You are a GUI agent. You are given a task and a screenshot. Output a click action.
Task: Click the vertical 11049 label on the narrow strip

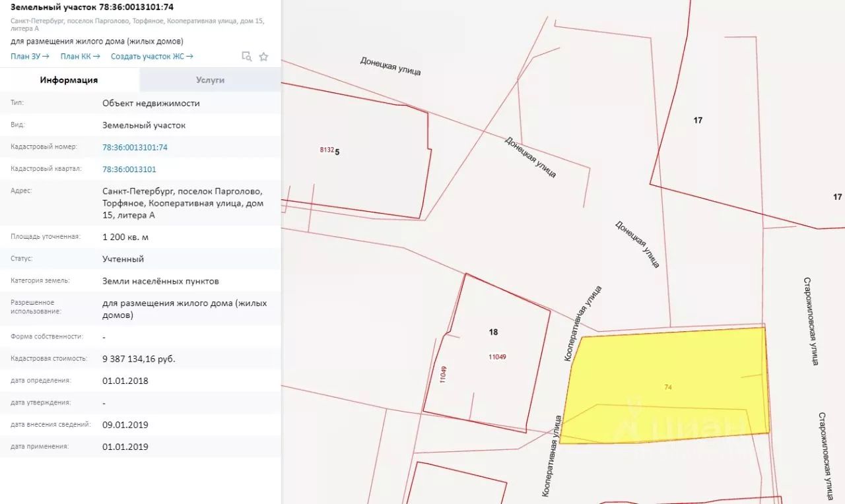point(443,374)
